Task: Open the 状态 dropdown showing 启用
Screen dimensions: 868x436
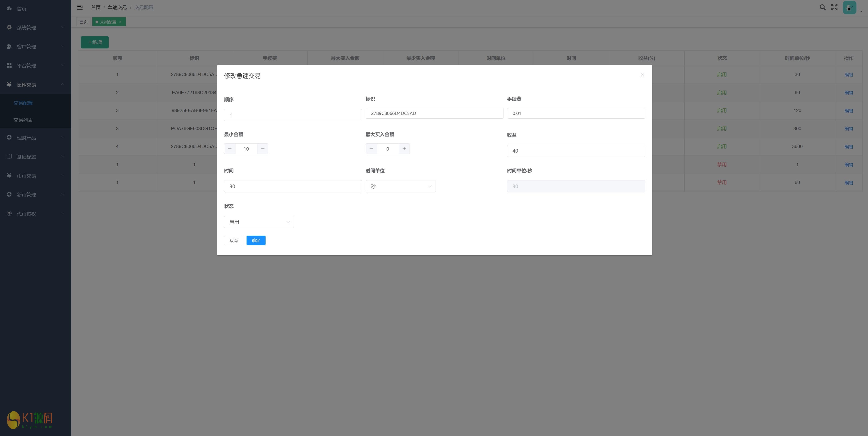Action: [x=259, y=222]
